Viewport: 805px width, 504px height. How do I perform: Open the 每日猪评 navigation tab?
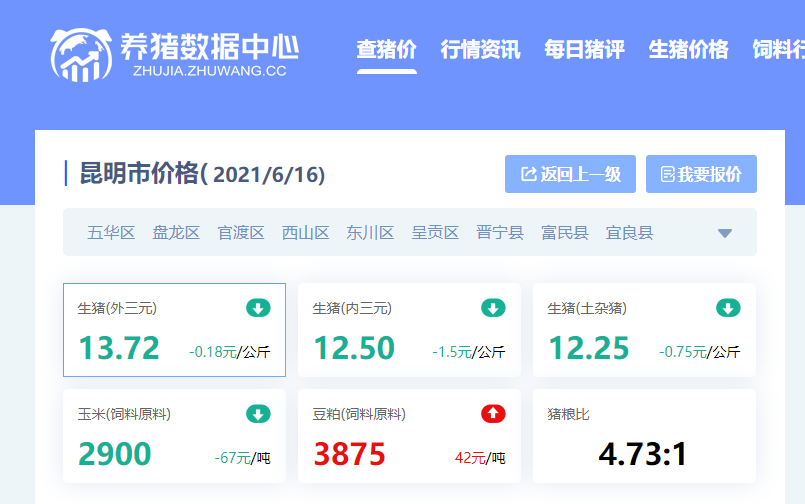coord(584,50)
